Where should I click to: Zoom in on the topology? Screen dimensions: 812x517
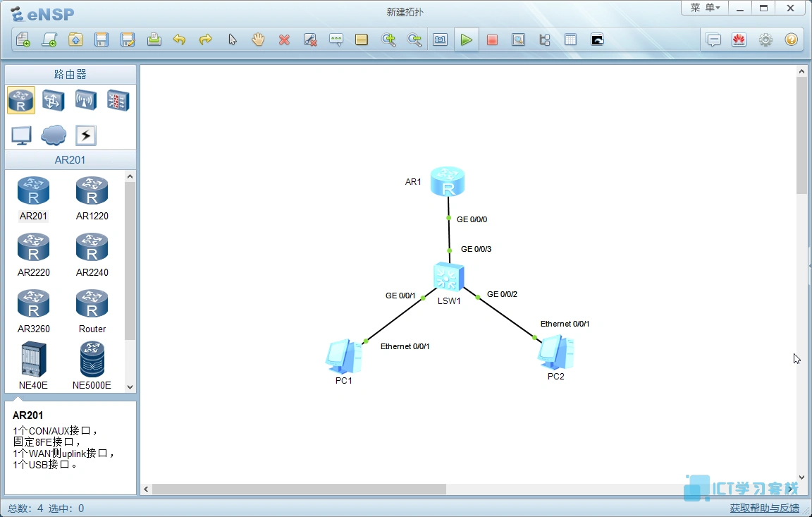388,40
